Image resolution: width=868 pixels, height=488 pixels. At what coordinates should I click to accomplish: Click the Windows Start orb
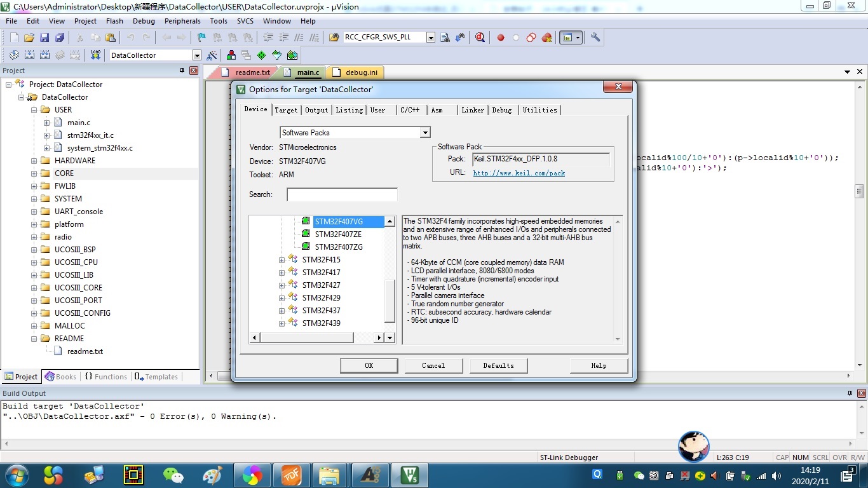tap(17, 475)
